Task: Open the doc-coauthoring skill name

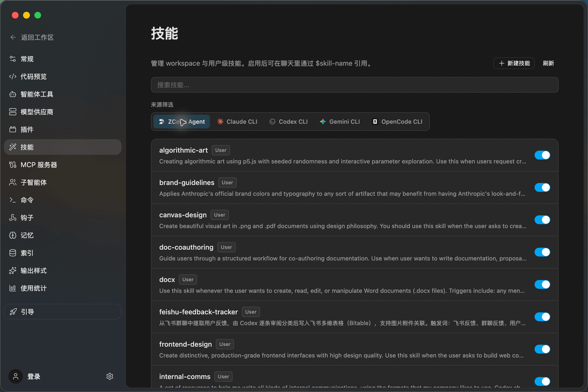Action: coord(186,247)
